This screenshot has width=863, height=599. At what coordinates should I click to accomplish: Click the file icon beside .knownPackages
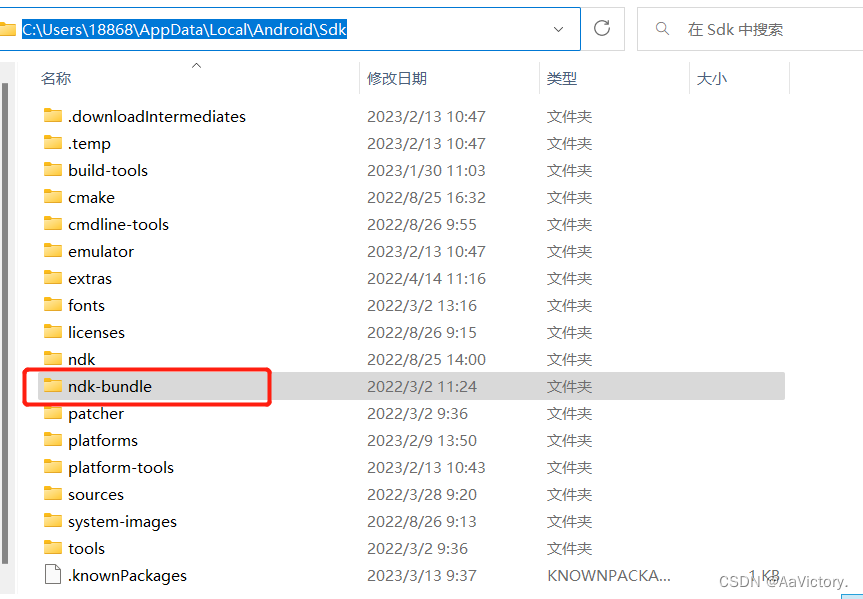point(55,575)
